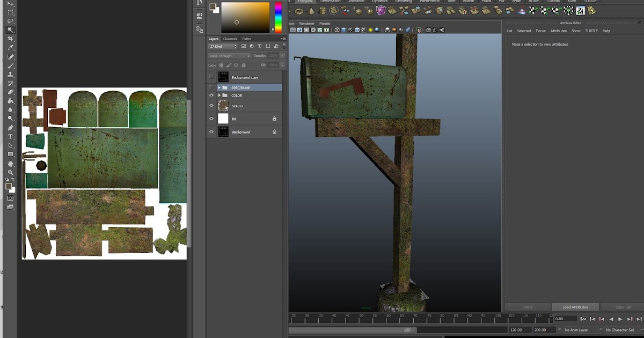Show the SPEC/BUMP layer group
Viewport: 644px width, 338px height.
point(211,87)
